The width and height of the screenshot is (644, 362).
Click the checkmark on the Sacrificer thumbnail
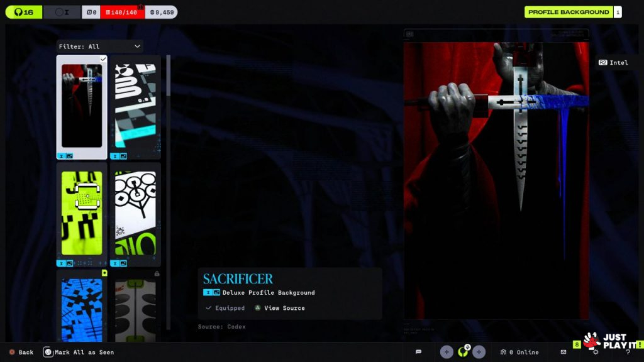(x=103, y=59)
